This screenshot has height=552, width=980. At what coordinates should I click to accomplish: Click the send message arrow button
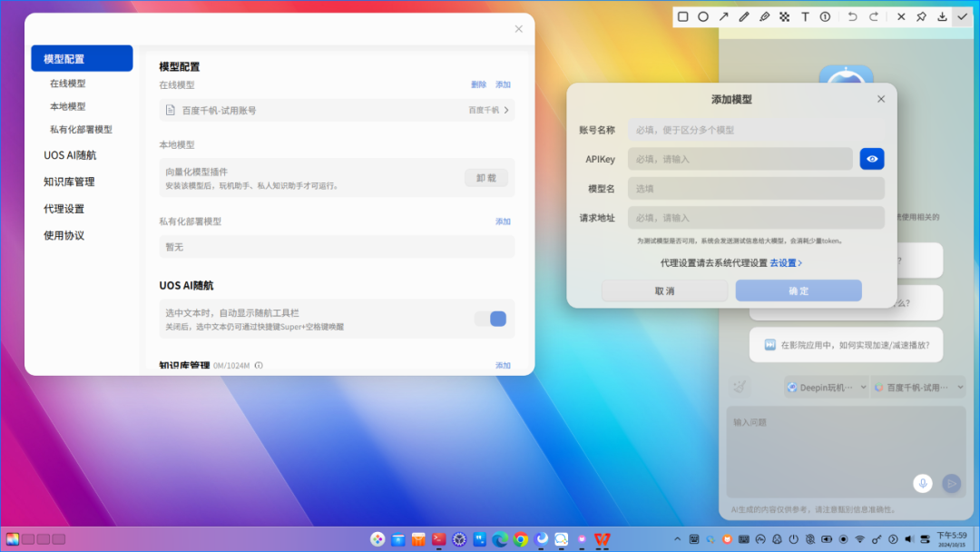click(951, 483)
